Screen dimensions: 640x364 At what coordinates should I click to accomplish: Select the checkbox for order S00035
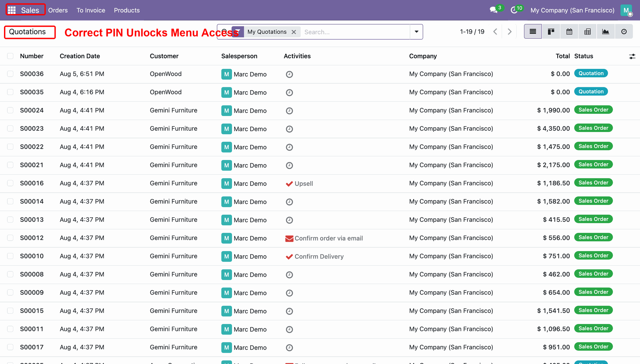[10, 92]
